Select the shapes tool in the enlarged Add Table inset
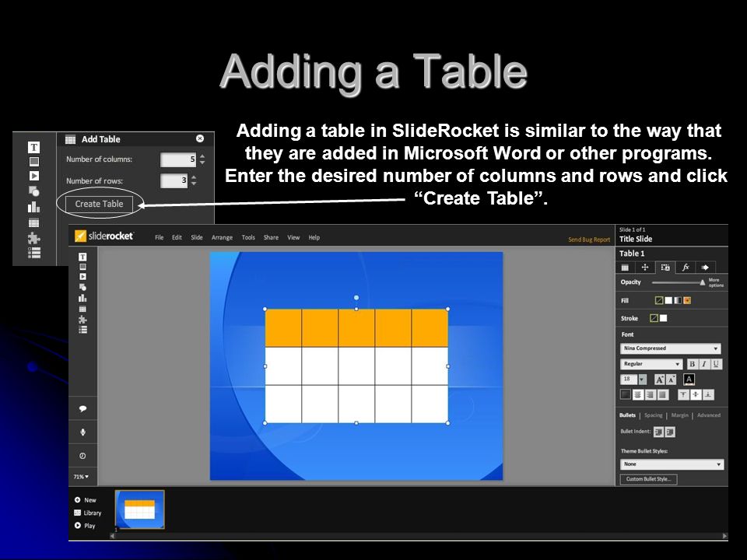The image size is (747, 560). tap(33, 191)
